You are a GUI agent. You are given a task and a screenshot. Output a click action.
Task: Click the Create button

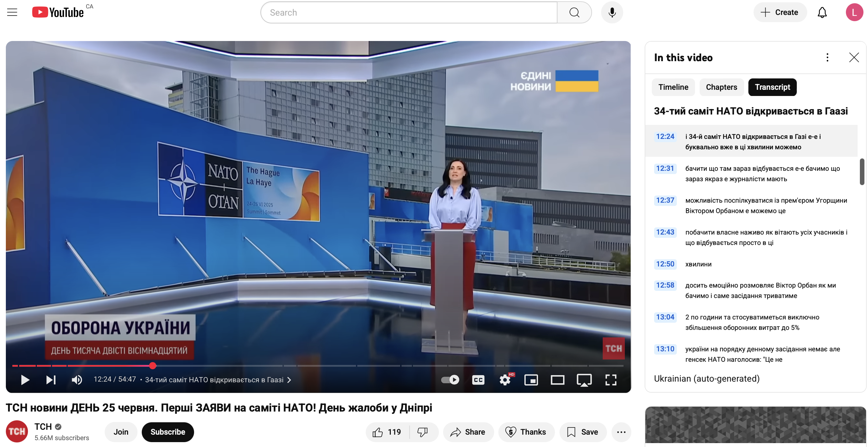(x=780, y=12)
